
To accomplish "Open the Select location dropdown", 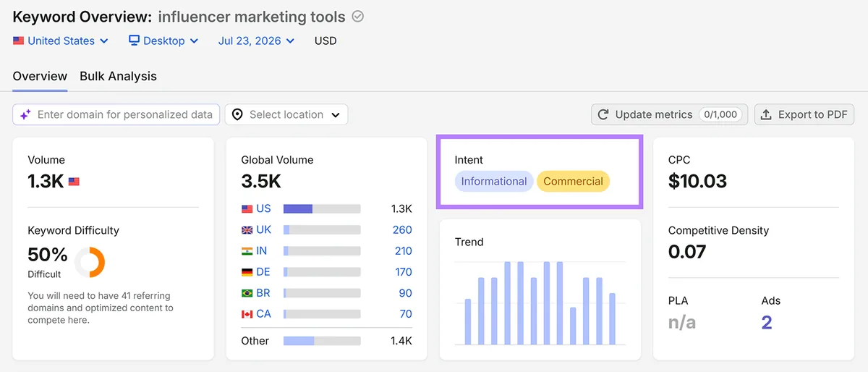I will click(x=286, y=114).
